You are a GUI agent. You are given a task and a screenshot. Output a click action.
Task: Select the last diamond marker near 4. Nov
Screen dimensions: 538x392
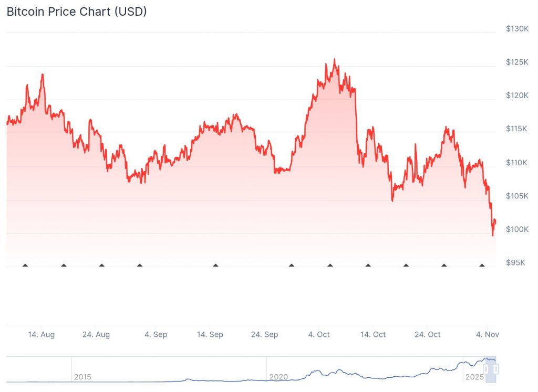point(482,266)
